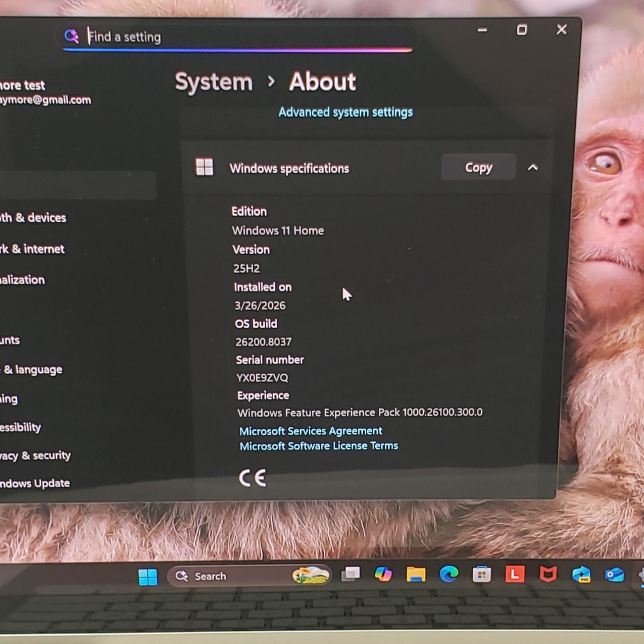This screenshot has height=644, width=644.
Task: Open Outlook from the taskbar
Action: coord(614,574)
